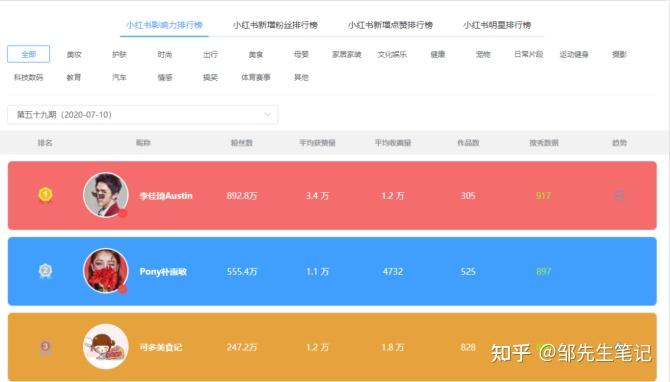Click the gold first-place medal icon
Screen dimensions: 670x382
pyautogui.click(x=45, y=195)
